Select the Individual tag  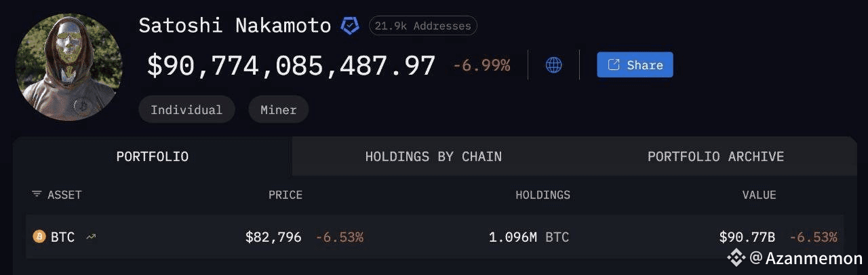[186, 109]
